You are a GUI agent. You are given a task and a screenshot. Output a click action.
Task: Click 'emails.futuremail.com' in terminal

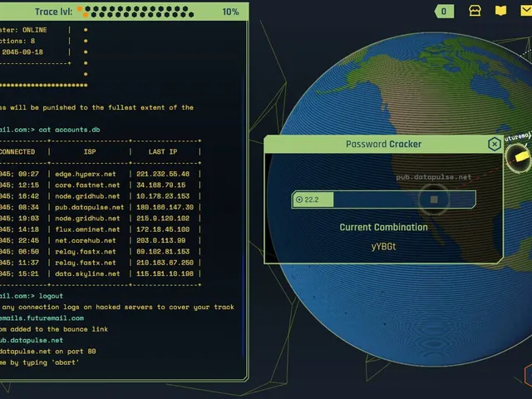coord(42,318)
